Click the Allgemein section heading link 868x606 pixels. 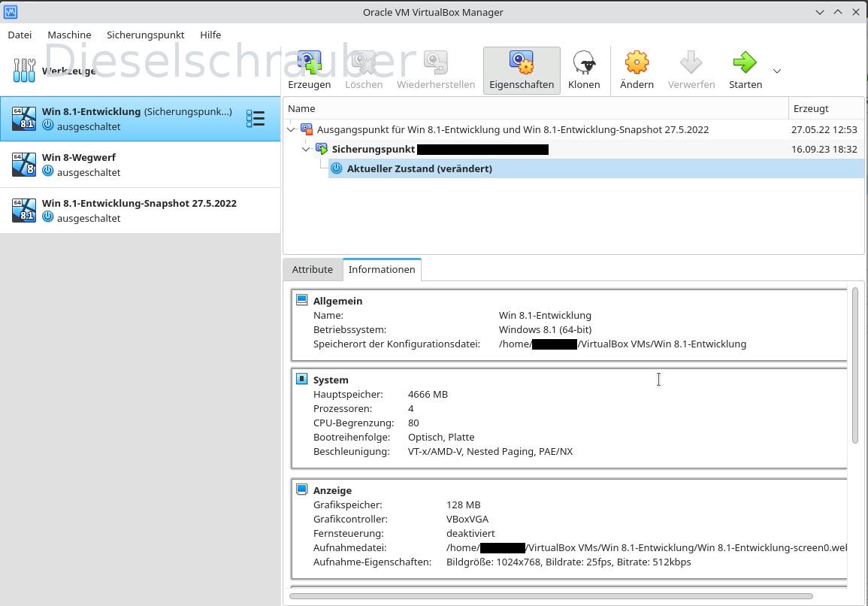tap(337, 301)
